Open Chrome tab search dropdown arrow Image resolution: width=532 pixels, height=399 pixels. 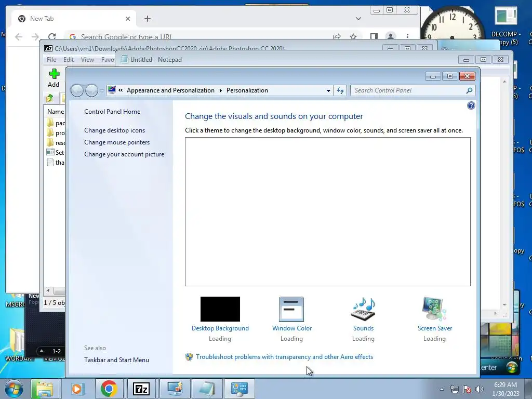pos(358,19)
